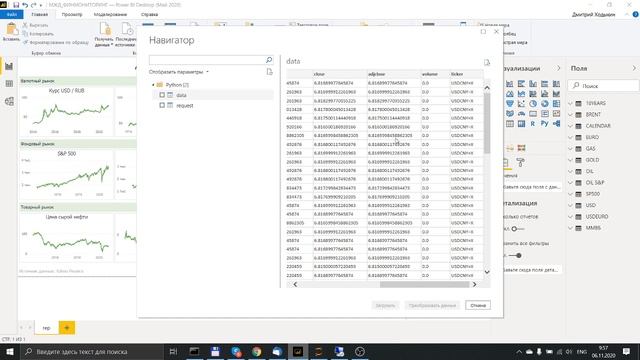This screenshot has width=640, height=360.
Task: Insert a Python visual (Py icon)
Action: click(x=544, y=123)
